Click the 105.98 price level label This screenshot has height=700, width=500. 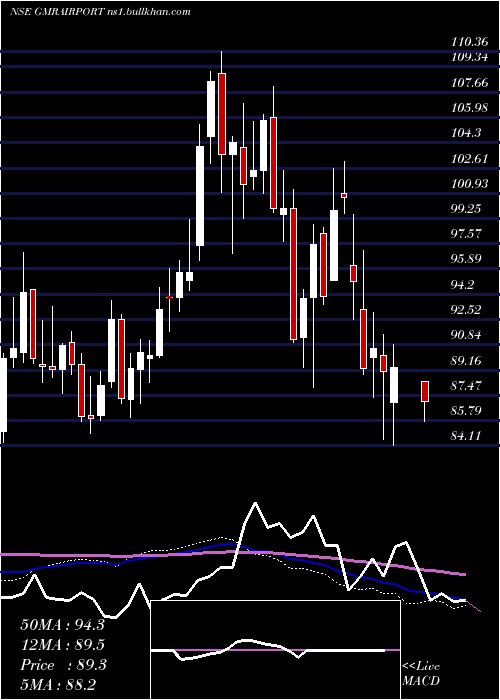coord(470,108)
